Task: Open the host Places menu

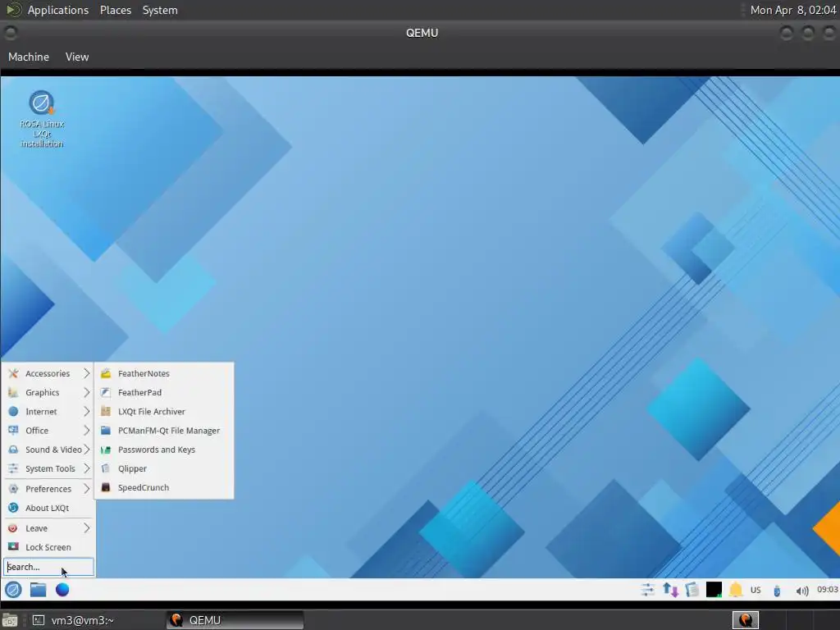Action: coord(116,10)
